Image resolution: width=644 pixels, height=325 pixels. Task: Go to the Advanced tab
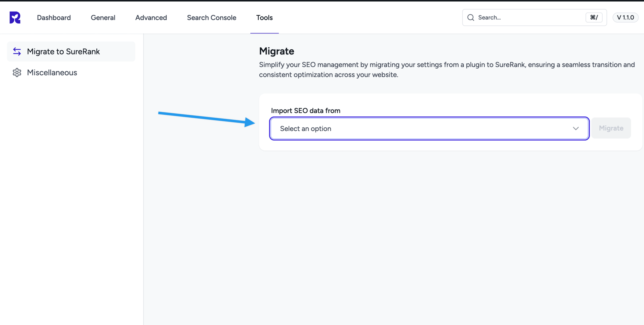pos(151,18)
